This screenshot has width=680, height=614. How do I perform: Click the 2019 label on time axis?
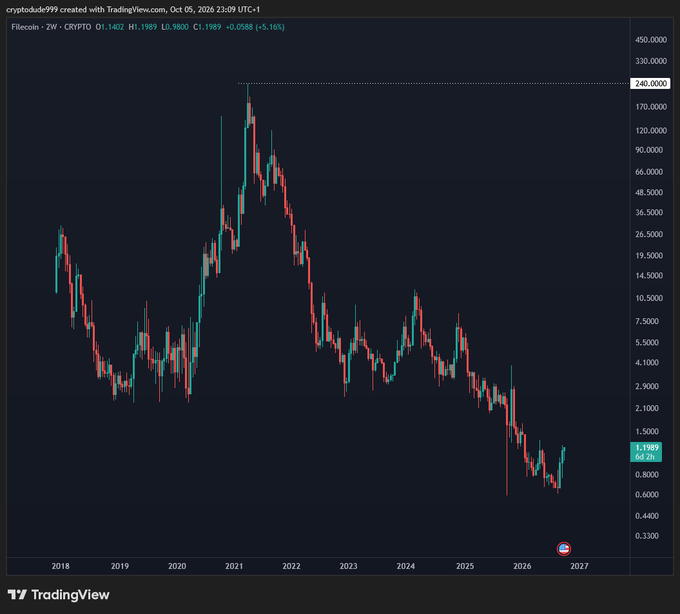pyautogui.click(x=120, y=566)
